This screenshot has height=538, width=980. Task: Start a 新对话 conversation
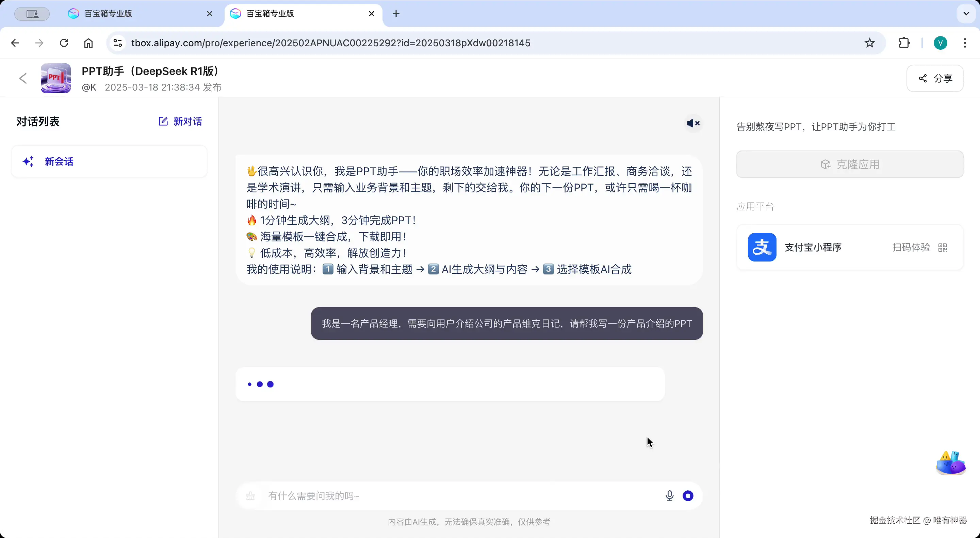(180, 122)
